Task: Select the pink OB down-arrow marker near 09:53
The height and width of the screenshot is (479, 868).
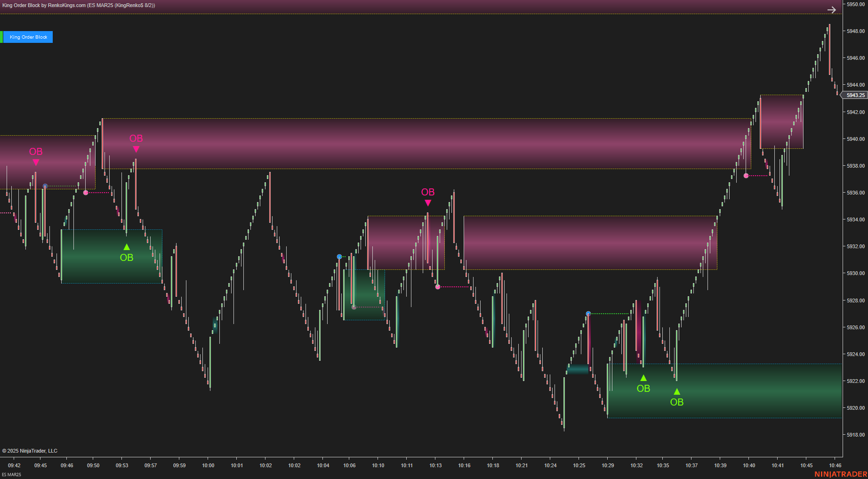Action: (x=136, y=148)
